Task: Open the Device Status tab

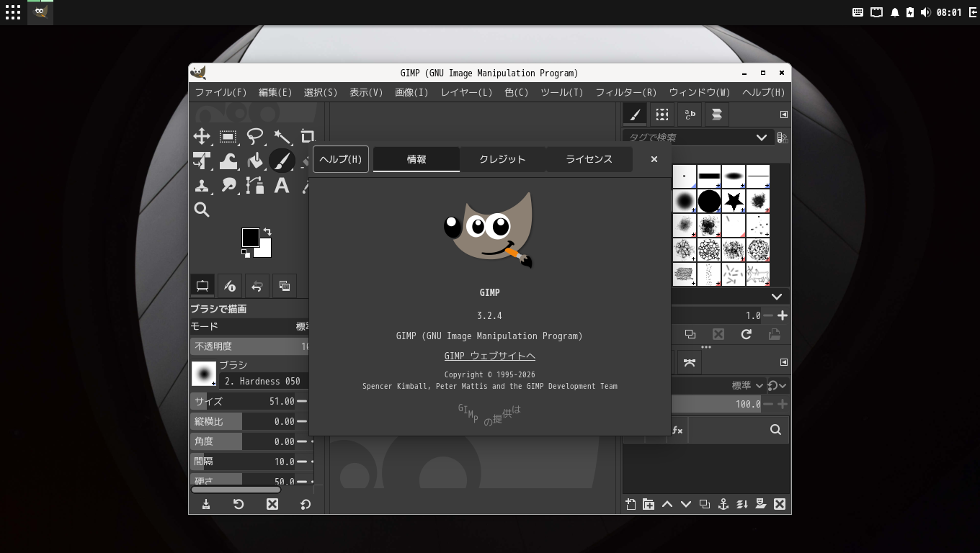Action: coord(230,286)
